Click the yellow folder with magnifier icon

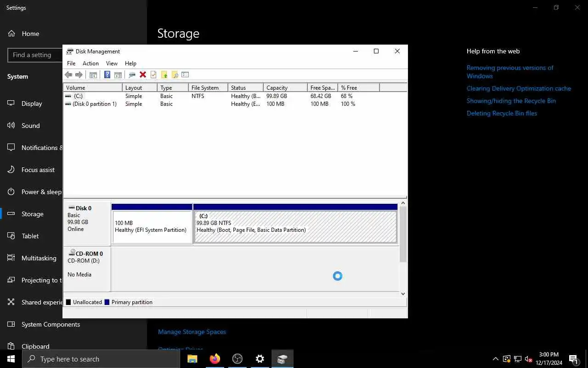[x=175, y=75]
